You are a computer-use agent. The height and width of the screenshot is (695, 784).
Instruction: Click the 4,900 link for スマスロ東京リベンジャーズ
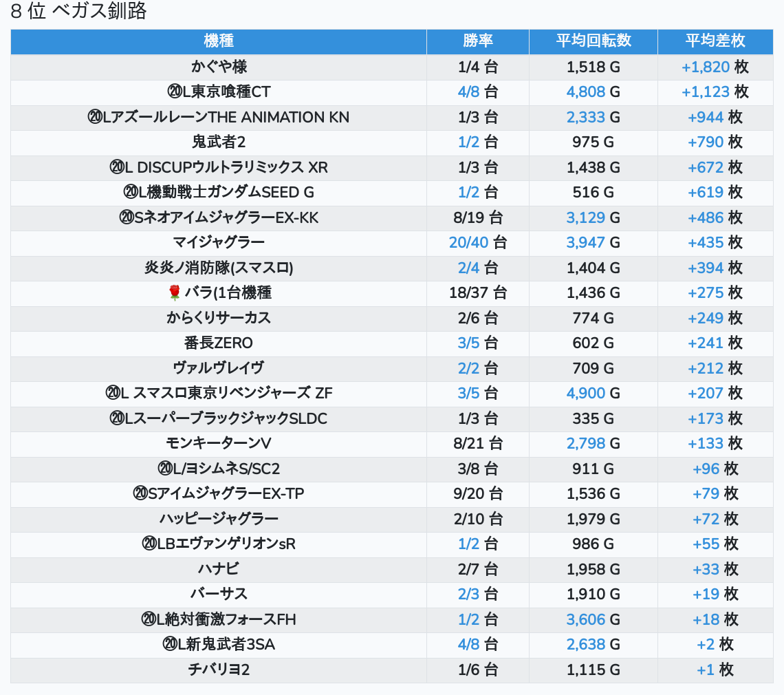[x=585, y=394]
